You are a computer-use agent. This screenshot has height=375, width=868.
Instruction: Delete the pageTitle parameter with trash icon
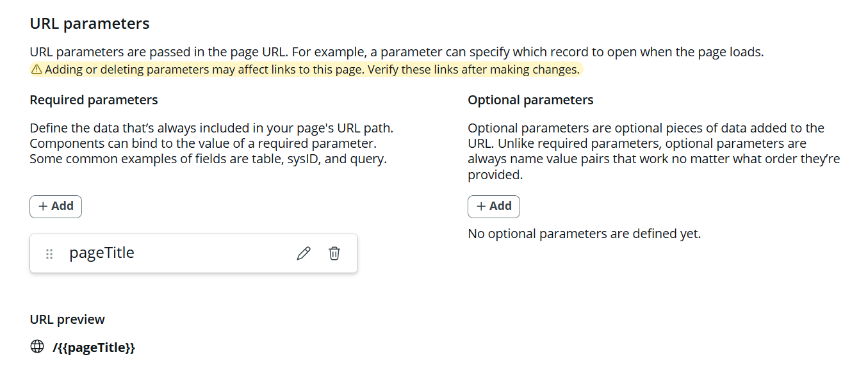tap(334, 253)
